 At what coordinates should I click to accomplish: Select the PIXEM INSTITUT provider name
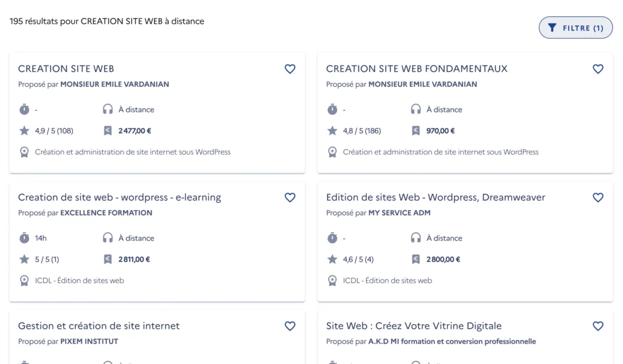pos(89,342)
